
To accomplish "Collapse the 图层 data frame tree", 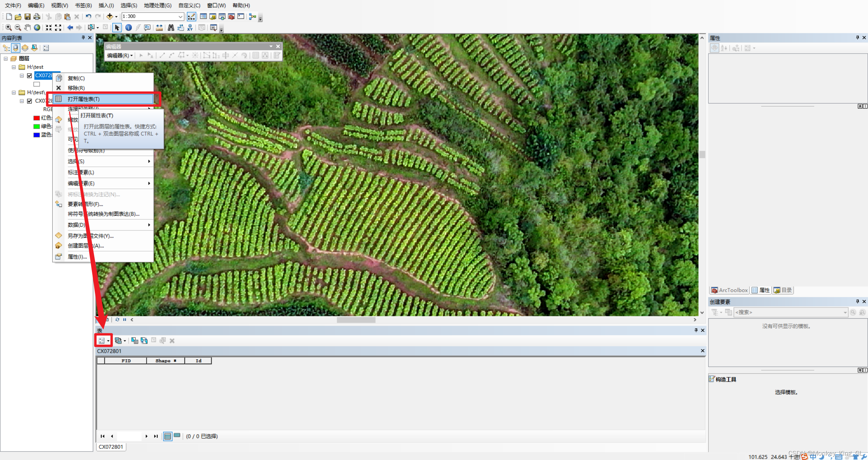I will (6, 59).
